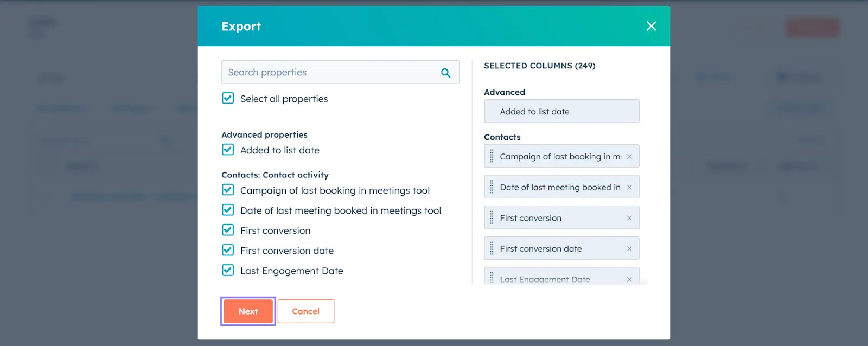Grab drag handle of Last Engagement Date column
Image resolution: width=868 pixels, height=346 pixels.
492,278
